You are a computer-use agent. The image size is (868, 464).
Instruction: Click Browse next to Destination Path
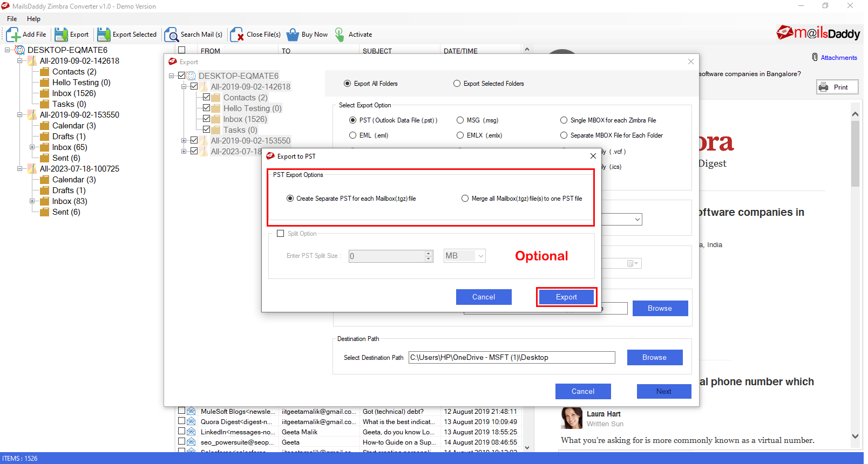pos(655,357)
